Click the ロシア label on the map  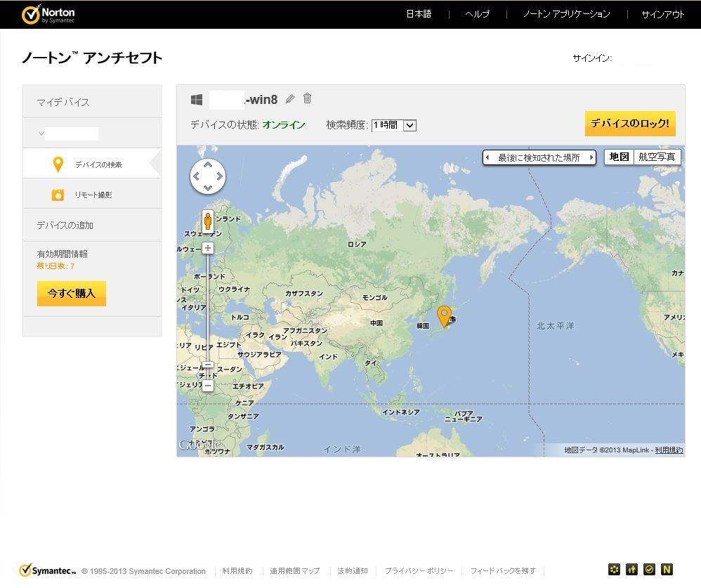pyautogui.click(x=357, y=244)
